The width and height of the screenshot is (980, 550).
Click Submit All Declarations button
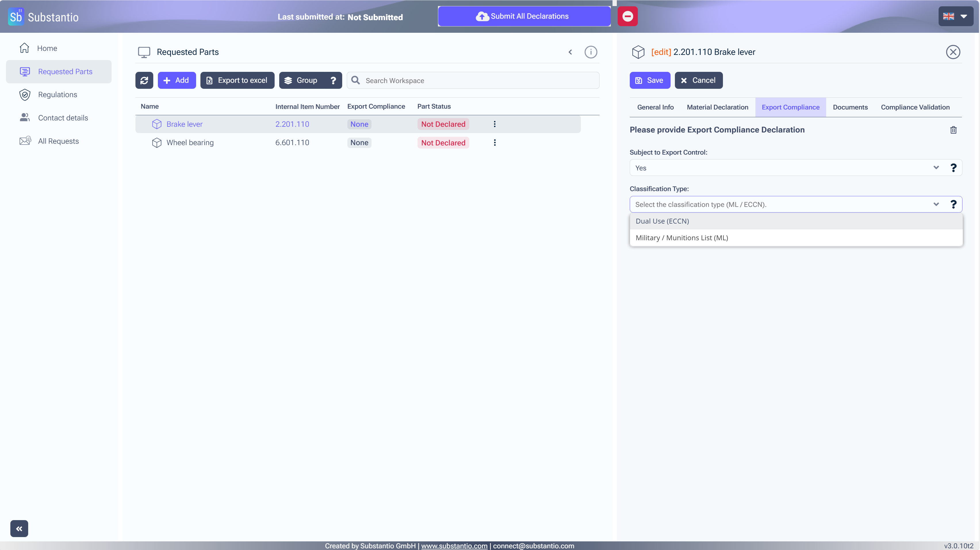point(524,16)
